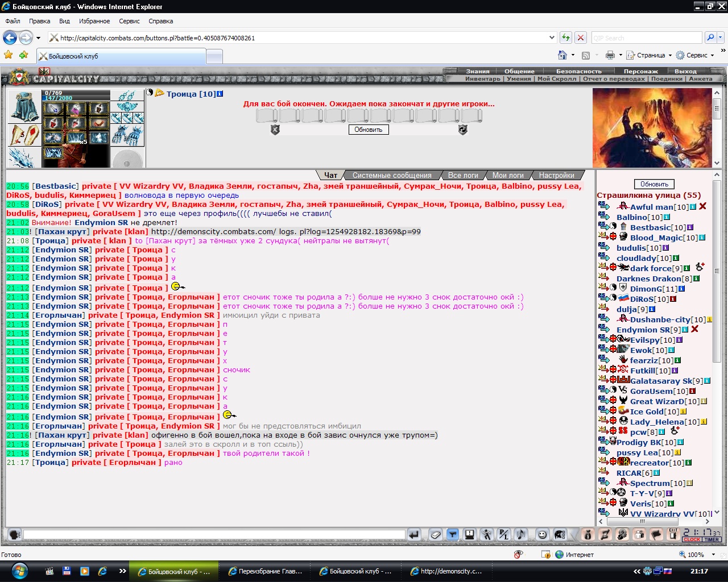Clear the chat with the eraser icon
728x582 pixels.
click(435, 534)
